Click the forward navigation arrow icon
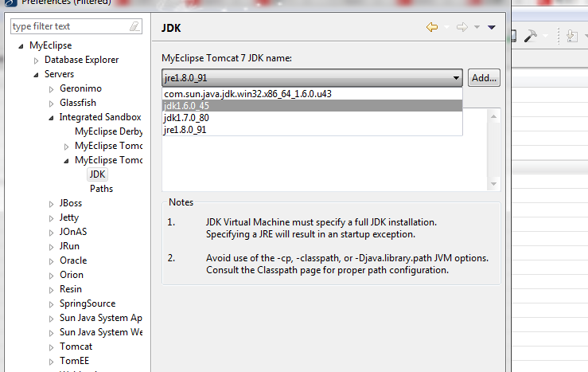The image size is (588, 372). tap(462, 27)
